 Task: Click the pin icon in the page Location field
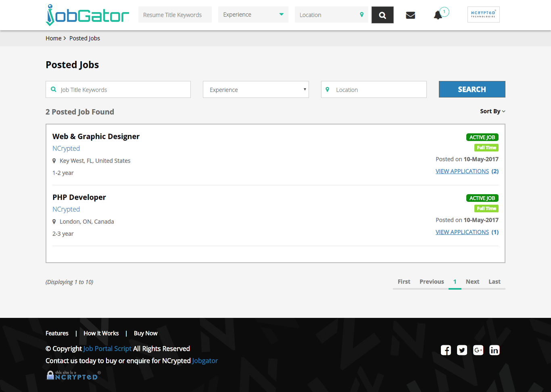click(328, 89)
